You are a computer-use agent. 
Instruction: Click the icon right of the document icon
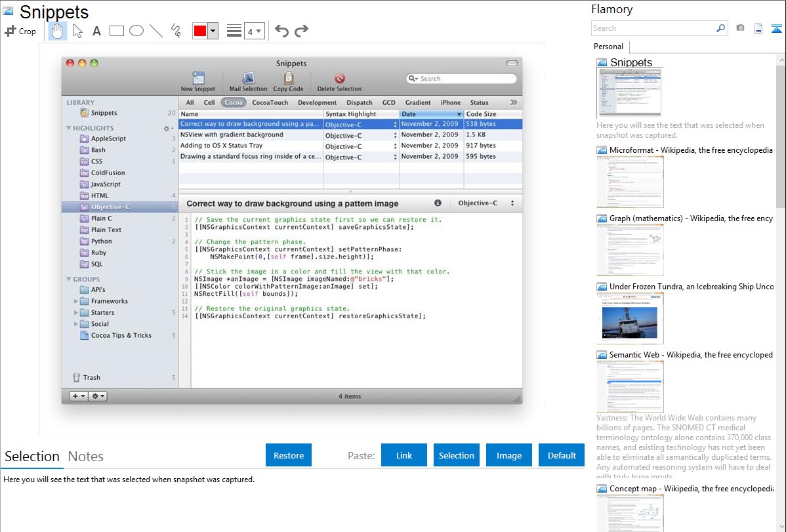(x=776, y=28)
